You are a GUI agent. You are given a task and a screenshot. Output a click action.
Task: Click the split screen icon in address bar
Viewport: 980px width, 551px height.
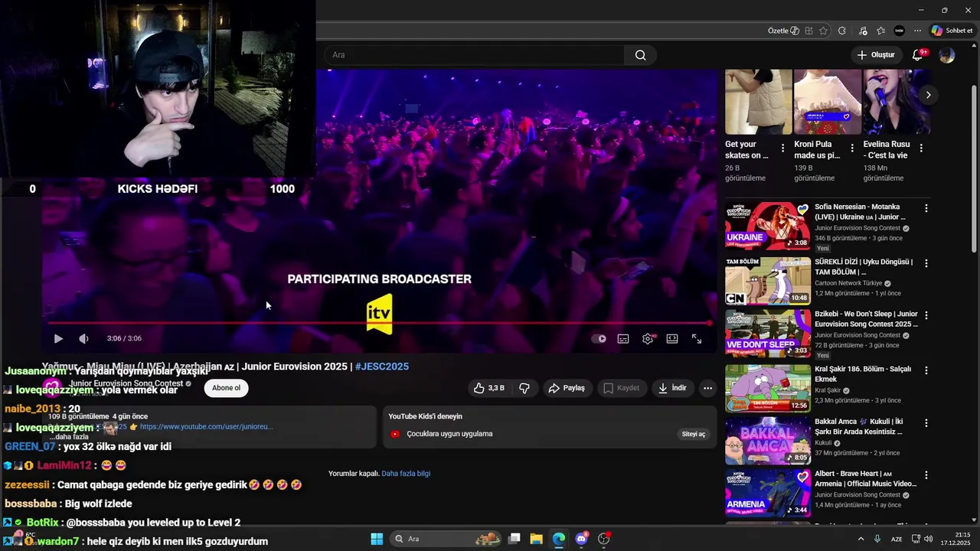tap(808, 31)
